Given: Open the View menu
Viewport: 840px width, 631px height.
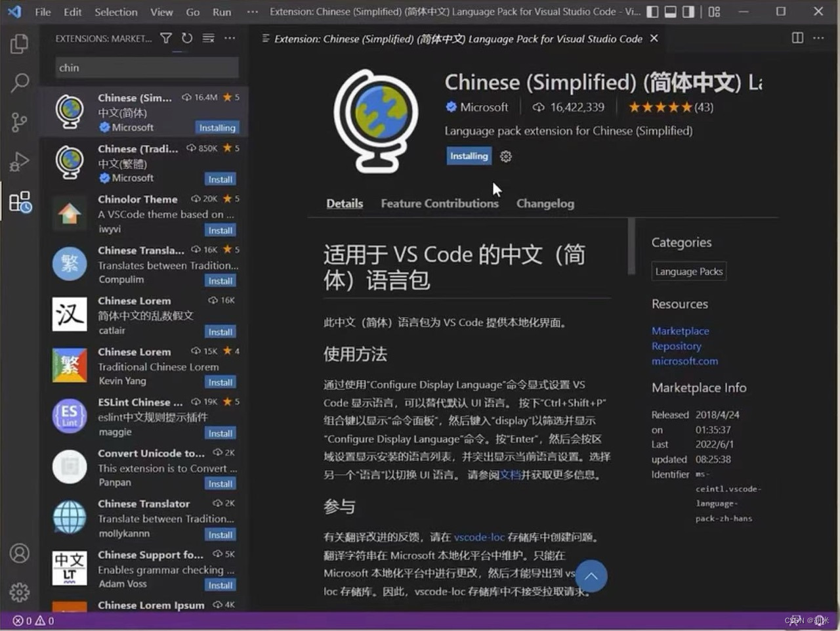Looking at the screenshot, I should click(x=161, y=12).
